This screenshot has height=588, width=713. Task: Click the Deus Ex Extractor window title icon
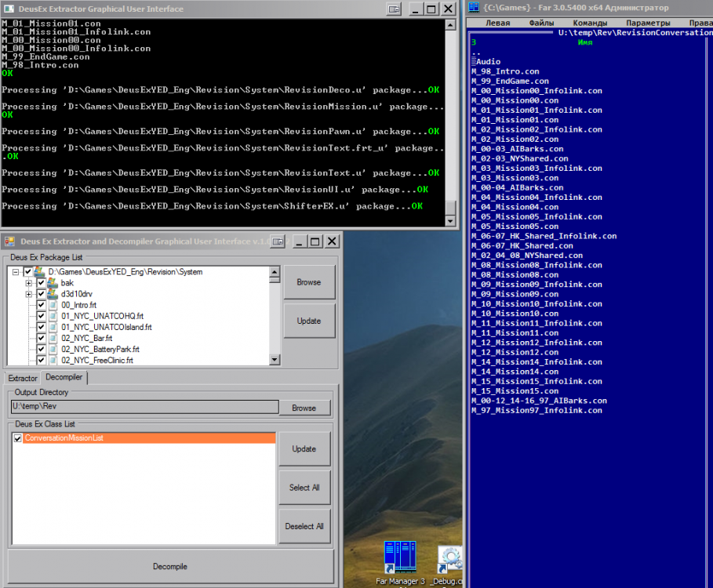pos(9,241)
